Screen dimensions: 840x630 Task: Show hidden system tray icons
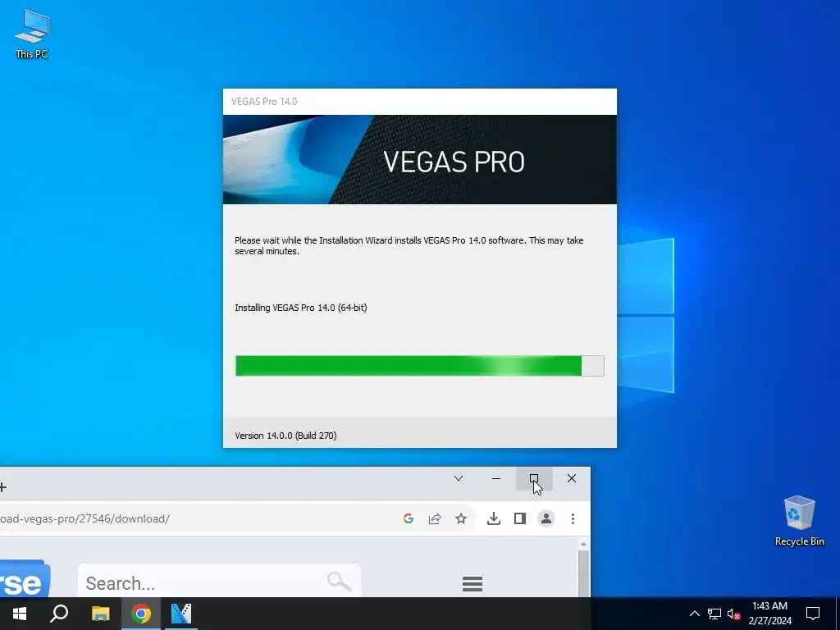[694, 614]
